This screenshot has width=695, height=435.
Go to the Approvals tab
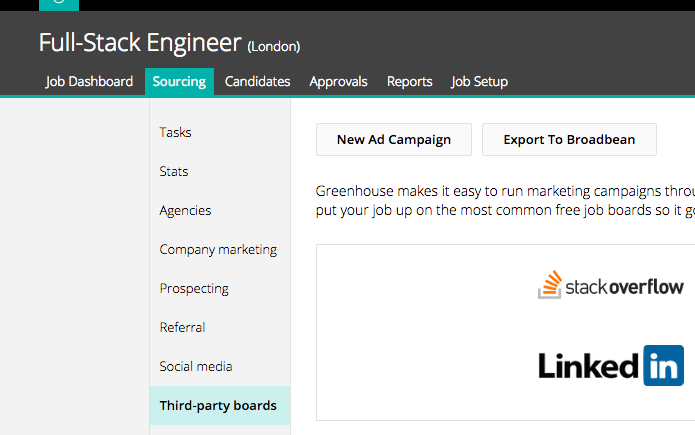pos(338,82)
